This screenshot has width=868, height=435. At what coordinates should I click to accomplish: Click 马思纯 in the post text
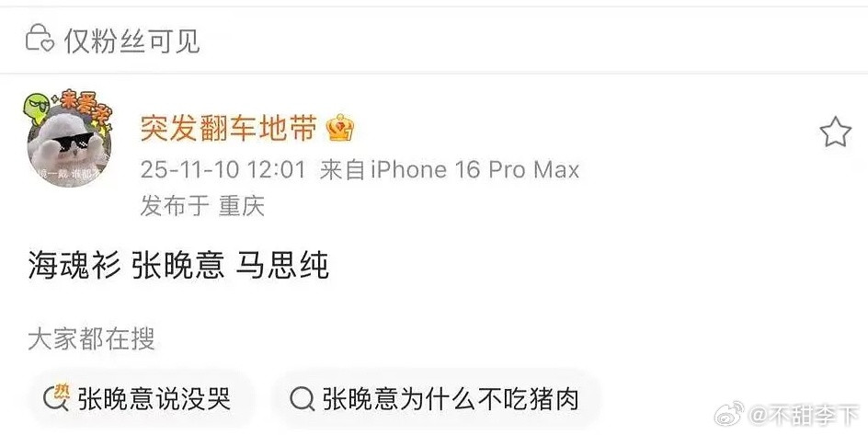pos(282,265)
